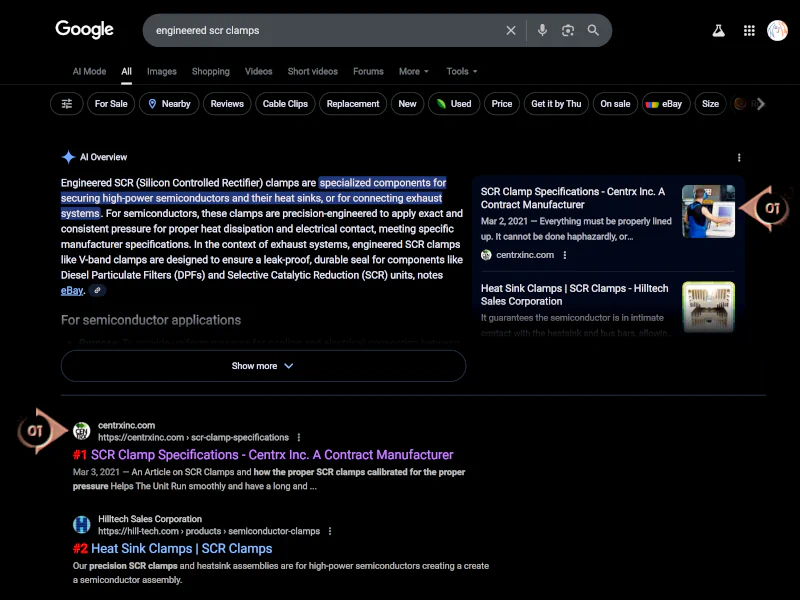800x600 pixels.
Task: Open Heat Sink Clamps SCR Clamps result
Action: click(181, 549)
